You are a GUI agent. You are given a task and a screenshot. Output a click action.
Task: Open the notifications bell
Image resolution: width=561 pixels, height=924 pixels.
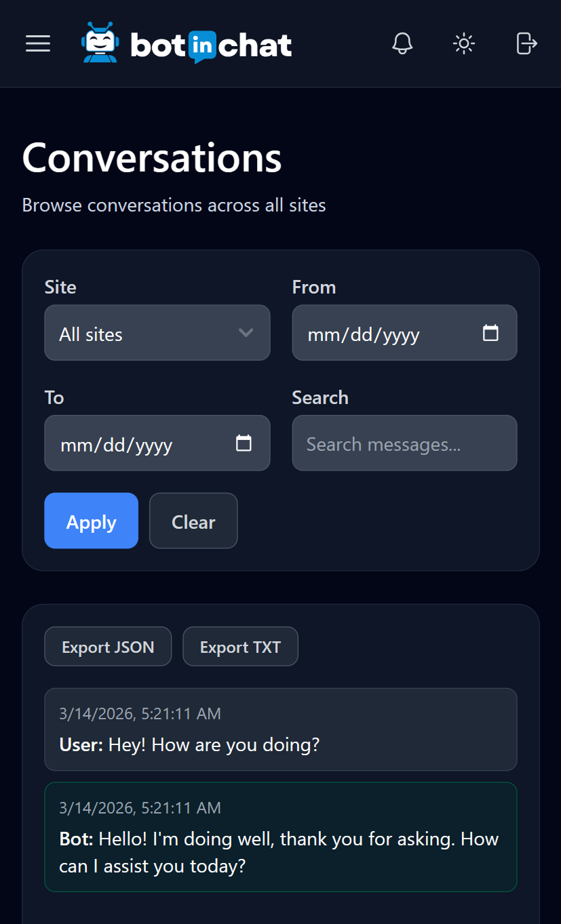(x=402, y=44)
